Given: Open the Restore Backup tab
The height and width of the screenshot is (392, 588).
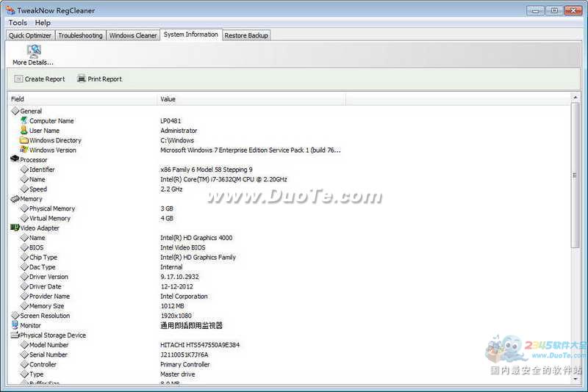Looking at the screenshot, I should [x=246, y=35].
